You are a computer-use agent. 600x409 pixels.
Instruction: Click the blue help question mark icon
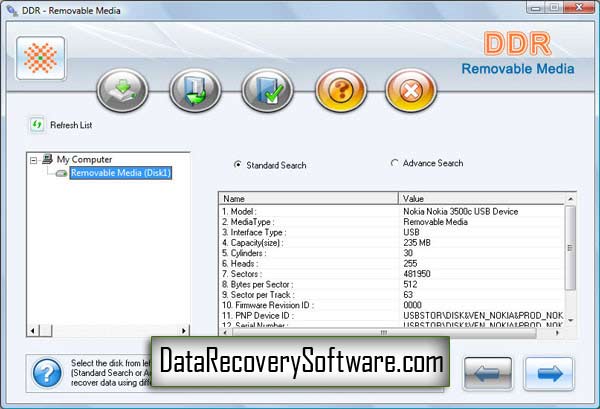point(47,373)
